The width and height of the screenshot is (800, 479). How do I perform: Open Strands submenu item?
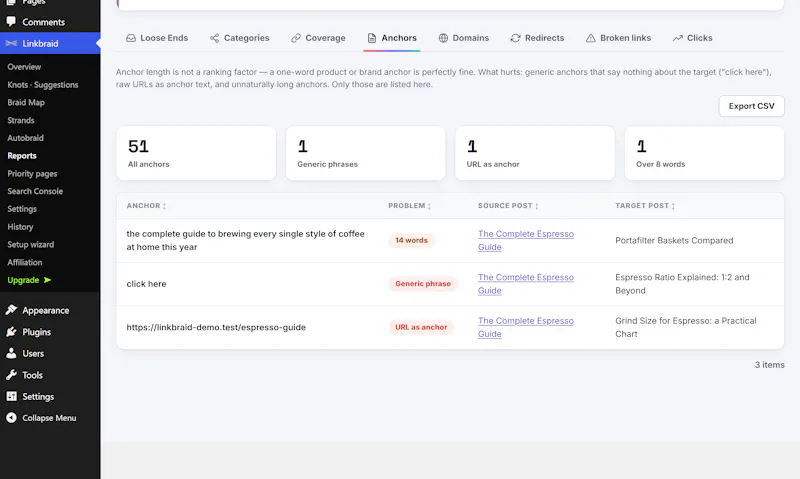tap(21, 120)
